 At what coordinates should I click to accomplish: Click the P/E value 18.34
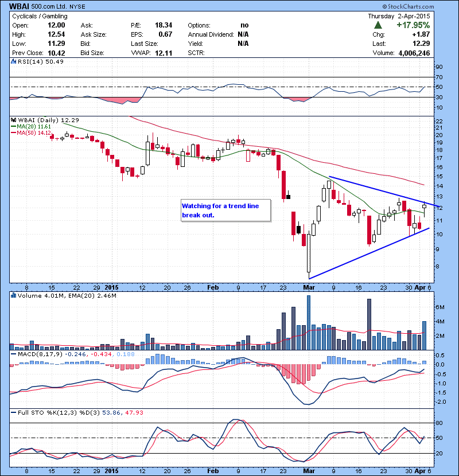pos(164,25)
